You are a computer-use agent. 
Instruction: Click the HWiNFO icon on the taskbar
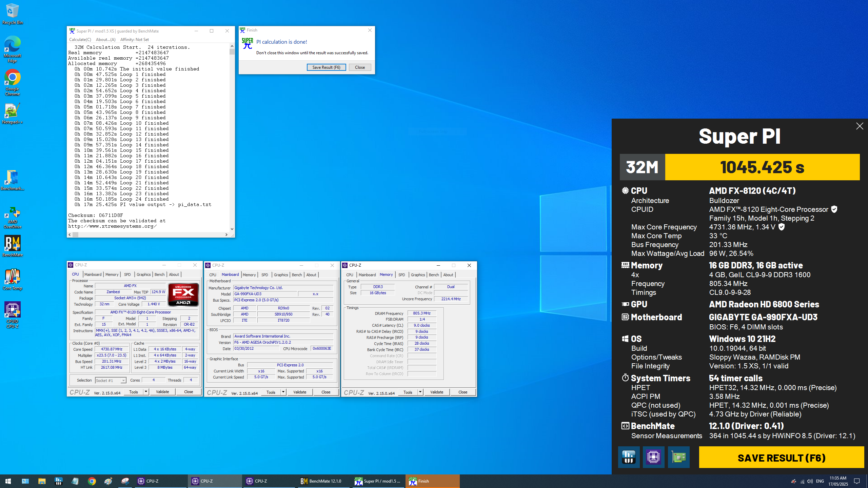coord(59,481)
